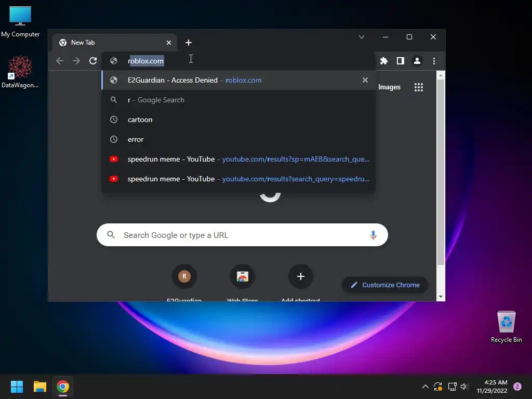Click the page scrollbar up arrow
The width and height of the screenshot is (532, 399).
tap(441, 75)
